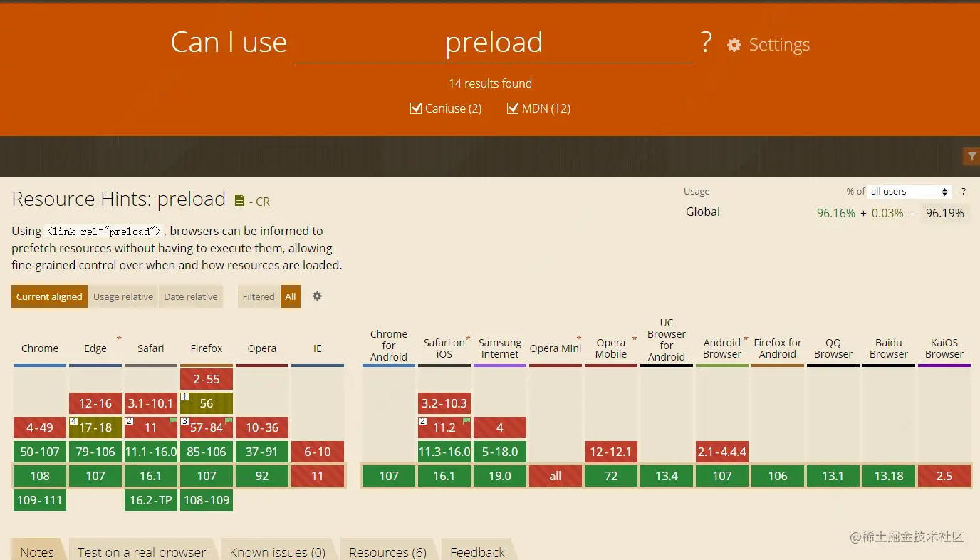980x560 pixels.
Task: Click the UC Browser for Android header
Action: (x=667, y=340)
